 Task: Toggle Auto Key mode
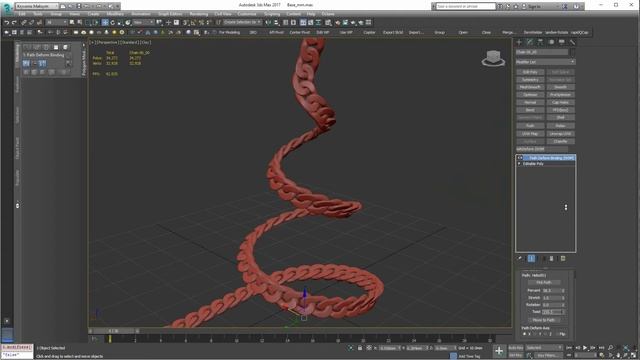click(x=516, y=348)
